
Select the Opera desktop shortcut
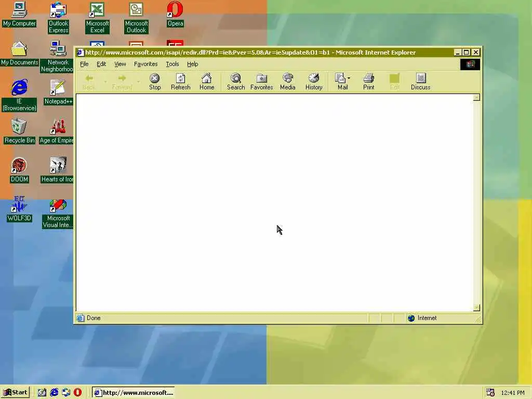[175, 14]
